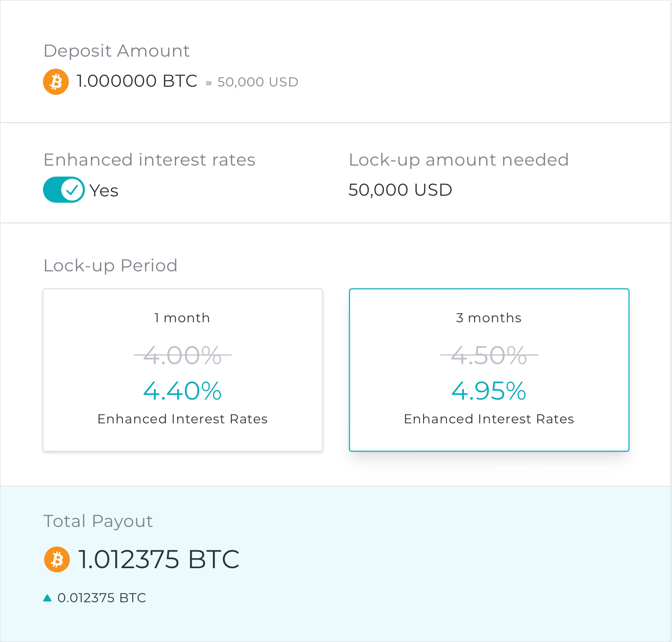Select the 3 months lock-up period card

point(489,370)
